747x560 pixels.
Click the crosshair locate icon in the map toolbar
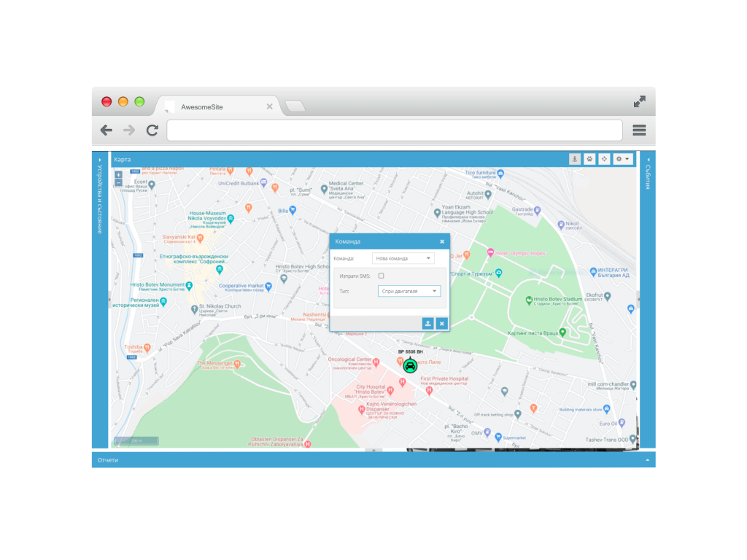click(x=604, y=159)
